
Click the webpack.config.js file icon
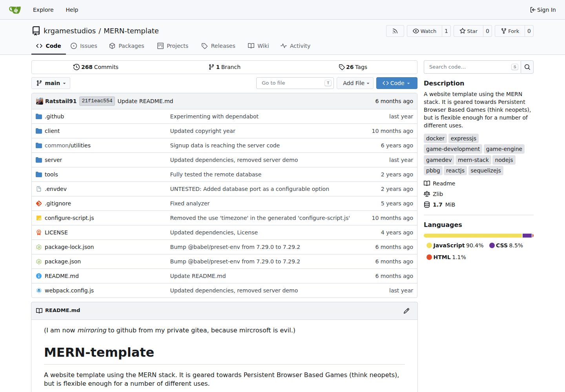tap(39, 290)
